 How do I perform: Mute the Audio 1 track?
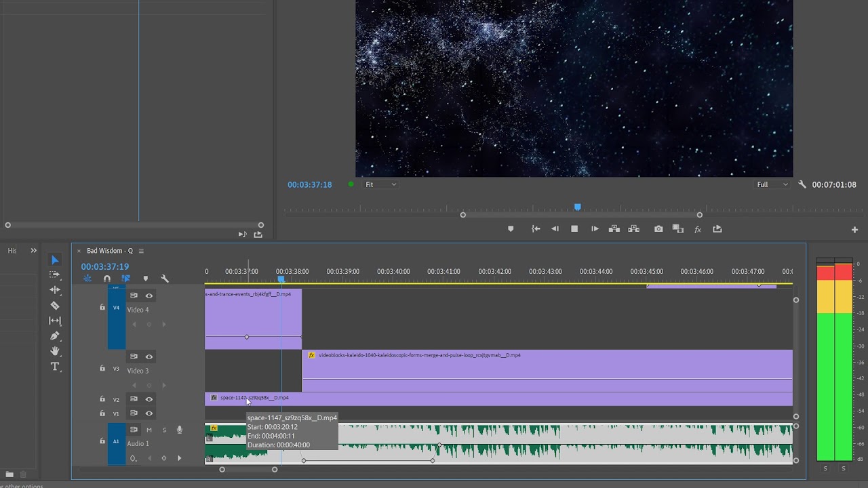[x=149, y=430]
